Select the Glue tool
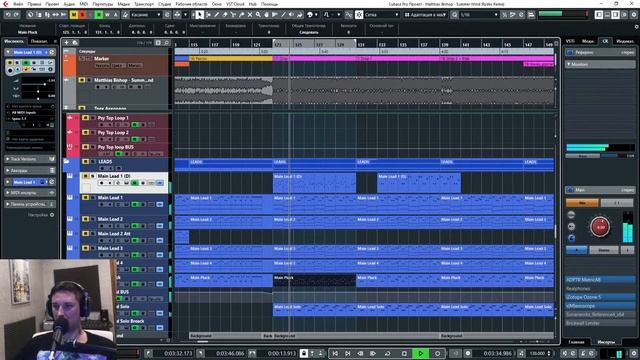Screen dimensions: 640x360 tap(241, 15)
